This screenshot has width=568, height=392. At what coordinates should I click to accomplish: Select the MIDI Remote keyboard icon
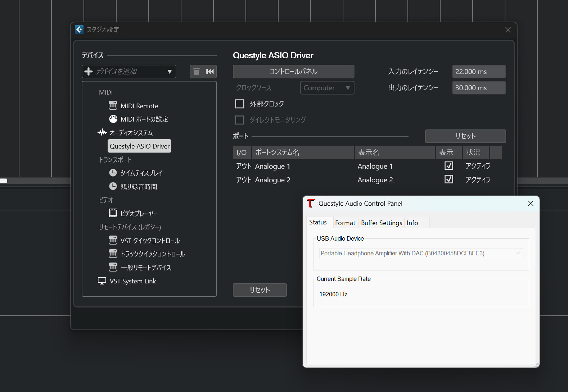pos(113,105)
